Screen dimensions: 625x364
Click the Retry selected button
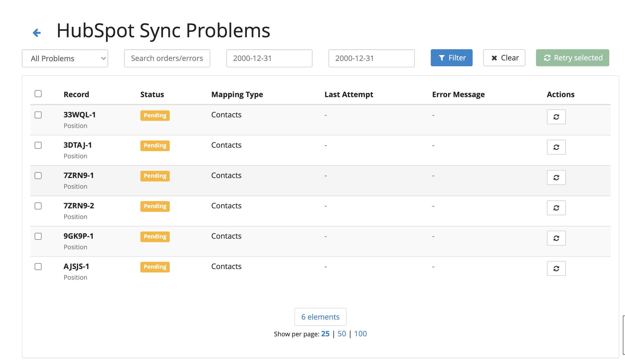pyautogui.click(x=573, y=58)
